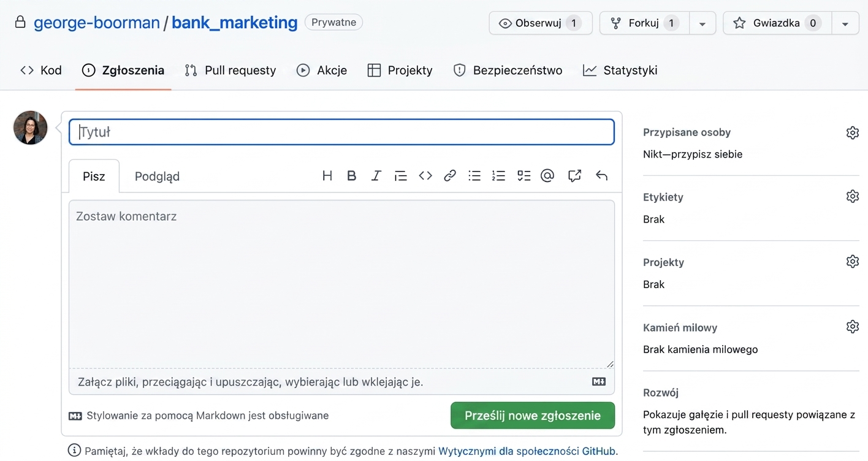The height and width of the screenshot is (461, 868).
Task: Open gear for Etykiety
Action: pos(852,196)
